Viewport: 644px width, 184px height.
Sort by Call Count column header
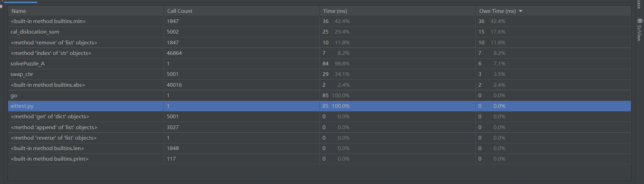(180, 11)
